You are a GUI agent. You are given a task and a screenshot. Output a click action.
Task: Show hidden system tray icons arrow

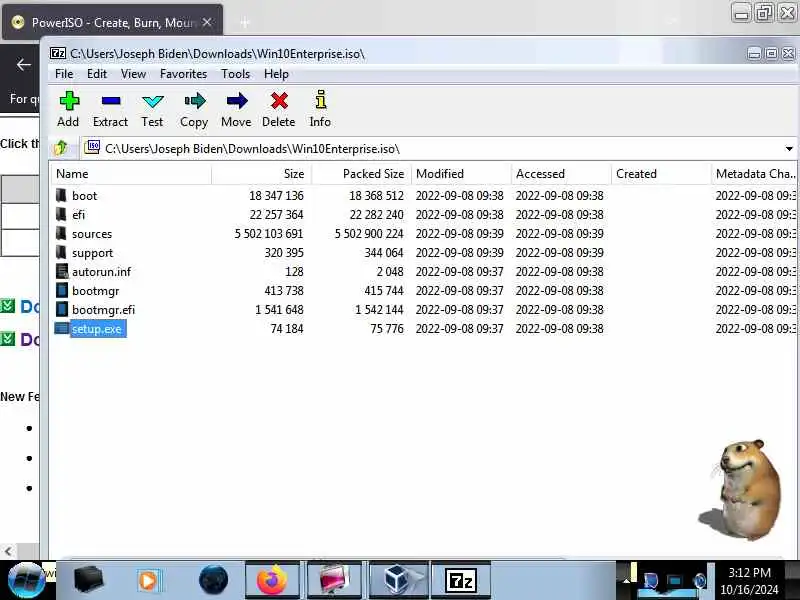point(627,581)
